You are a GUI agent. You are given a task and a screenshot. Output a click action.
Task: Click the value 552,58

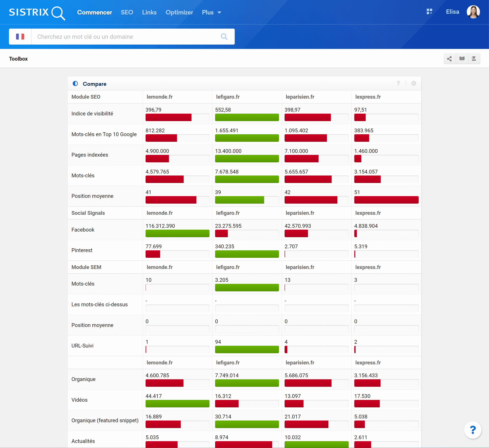point(223,110)
